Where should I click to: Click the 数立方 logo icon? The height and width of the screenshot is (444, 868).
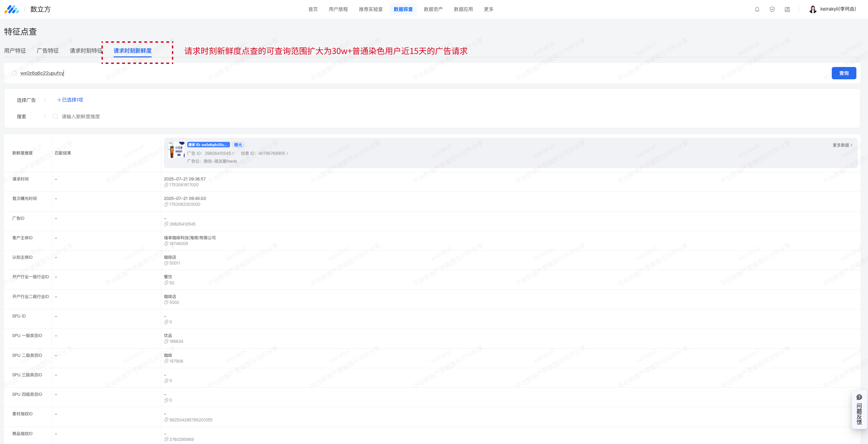tap(12, 9)
